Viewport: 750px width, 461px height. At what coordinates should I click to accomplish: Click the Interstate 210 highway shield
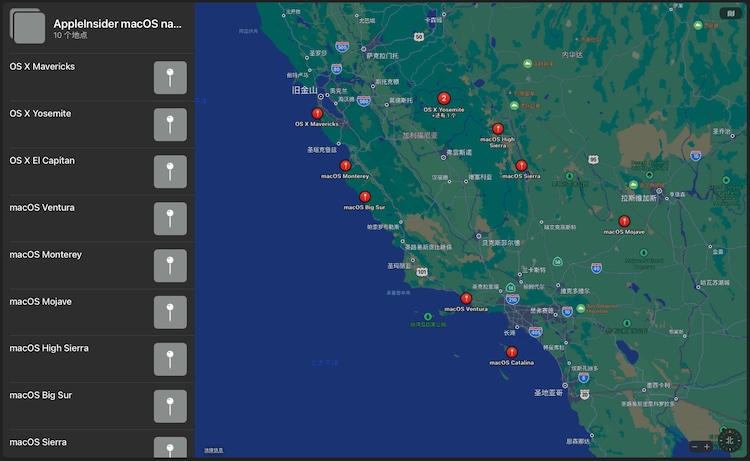(x=513, y=300)
